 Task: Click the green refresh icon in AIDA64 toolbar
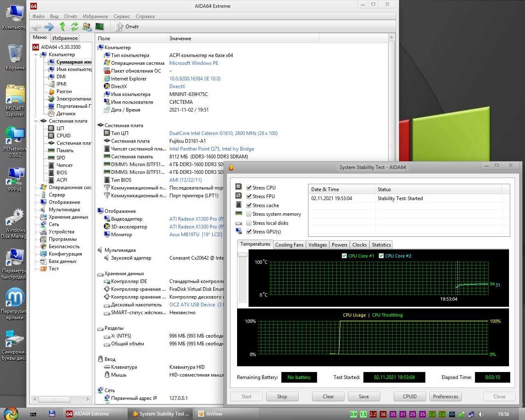point(75,27)
